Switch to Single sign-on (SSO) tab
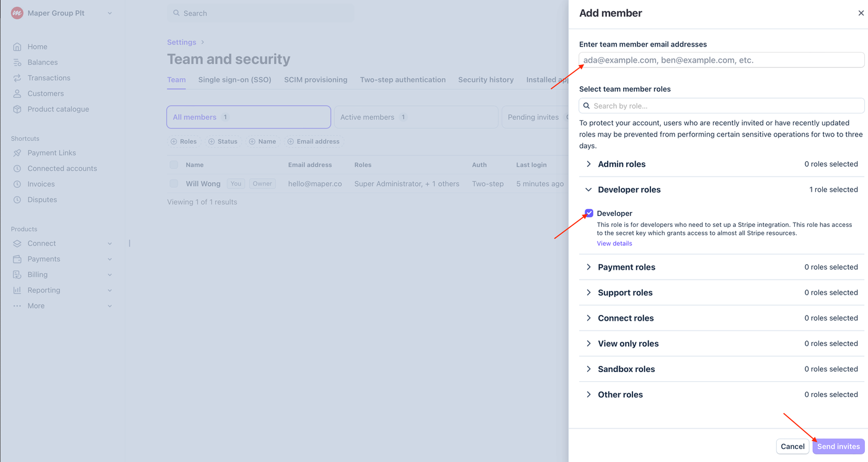This screenshot has width=868, height=462. point(234,79)
